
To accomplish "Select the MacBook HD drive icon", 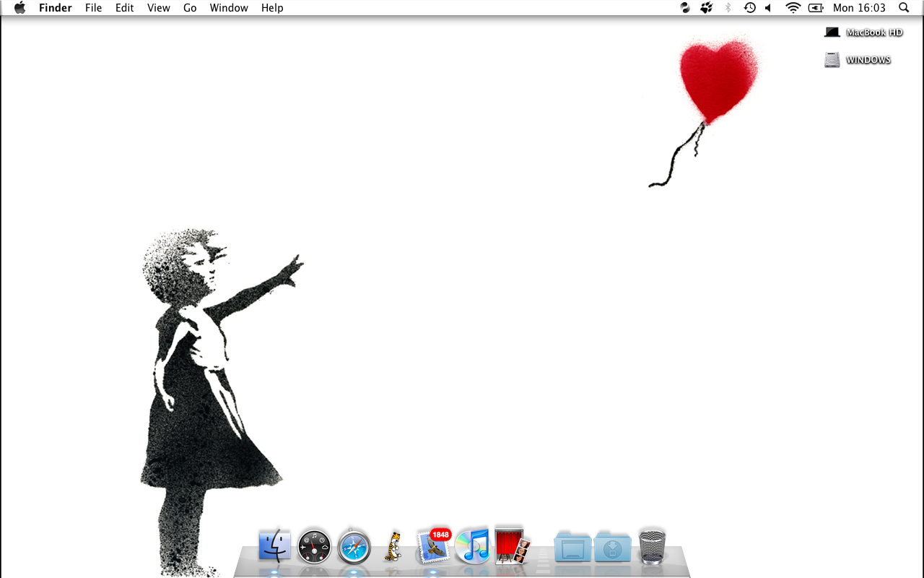I will point(832,33).
